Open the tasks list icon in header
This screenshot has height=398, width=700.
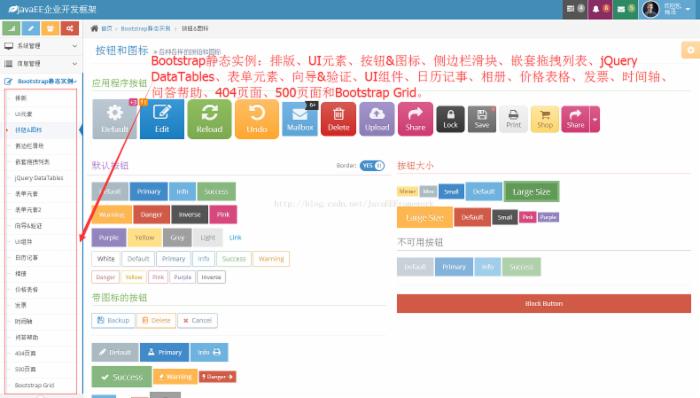tap(575, 9)
